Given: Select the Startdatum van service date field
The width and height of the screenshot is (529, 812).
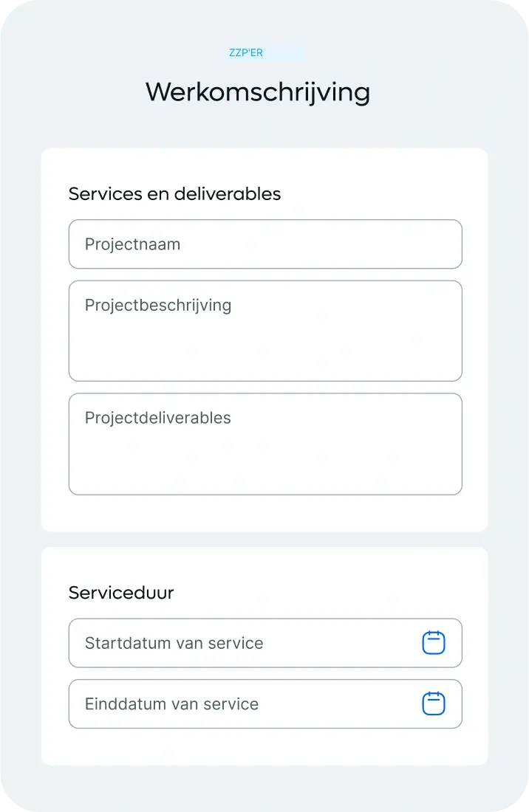Looking at the screenshot, I should (244, 643).
